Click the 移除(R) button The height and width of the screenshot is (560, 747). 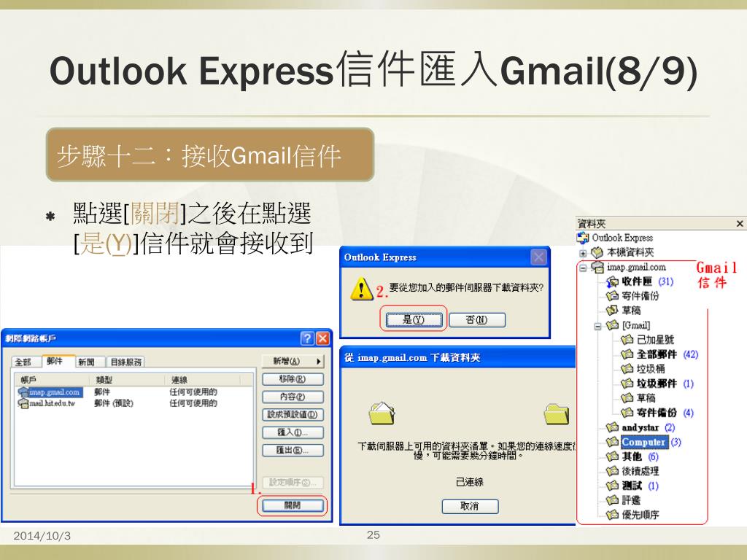[x=293, y=379]
